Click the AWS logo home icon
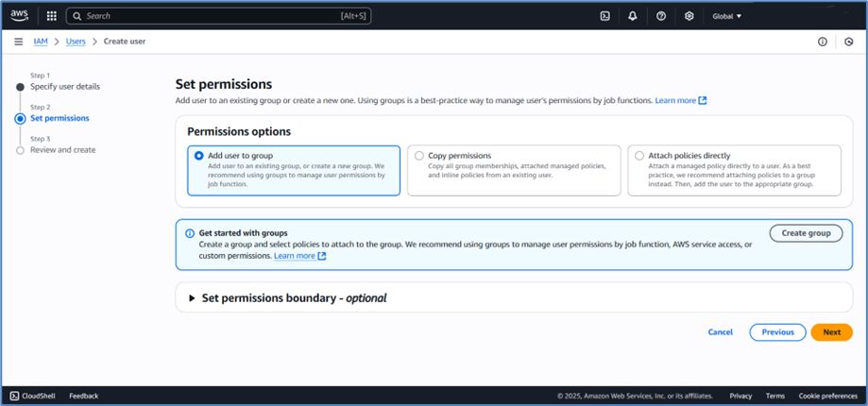This screenshot has height=406, width=868. (x=21, y=16)
